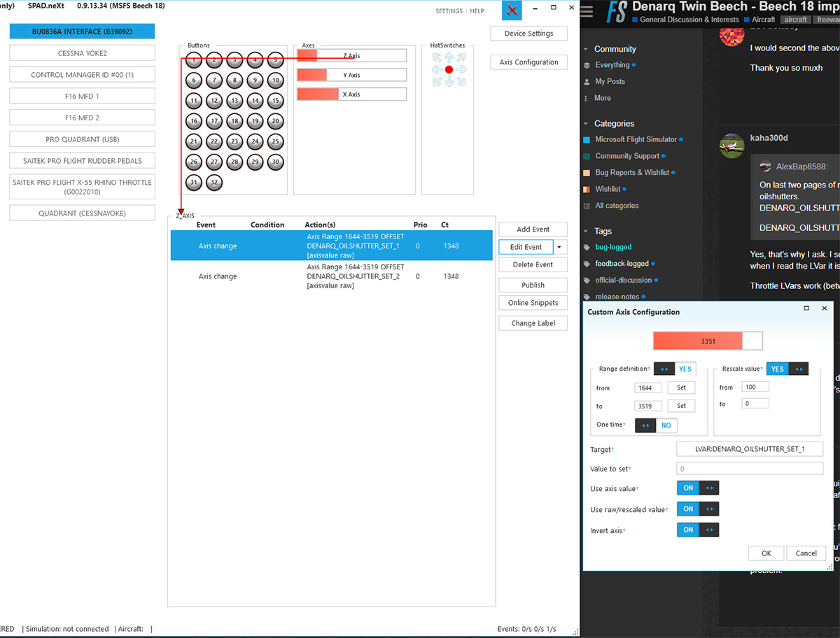Click the Publish button
The height and width of the screenshot is (638, 840).
tap(533, 285)
